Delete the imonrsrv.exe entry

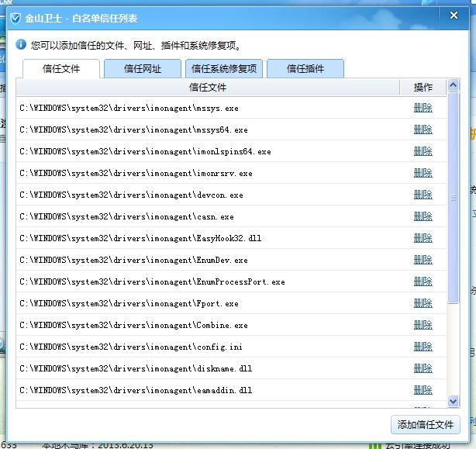423,173
